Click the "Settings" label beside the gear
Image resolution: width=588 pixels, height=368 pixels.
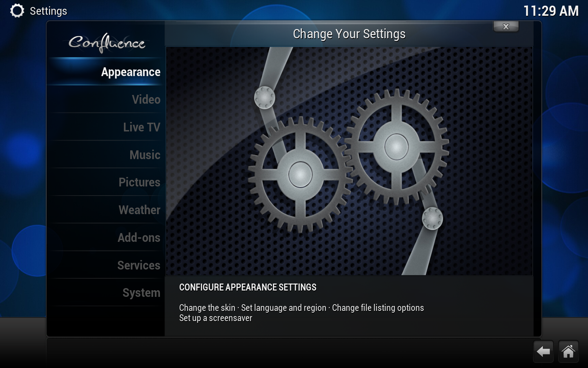[48, 11]
